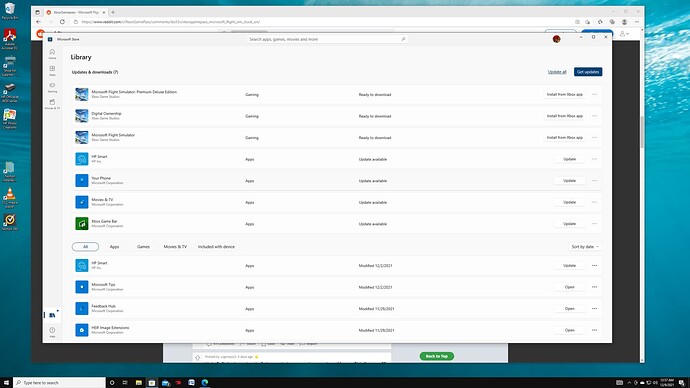Image resolution: width=690 pixels, height=388 pixels.
Task: Open more options for Microsoft Tips
Action: click(x=595, y=287)
